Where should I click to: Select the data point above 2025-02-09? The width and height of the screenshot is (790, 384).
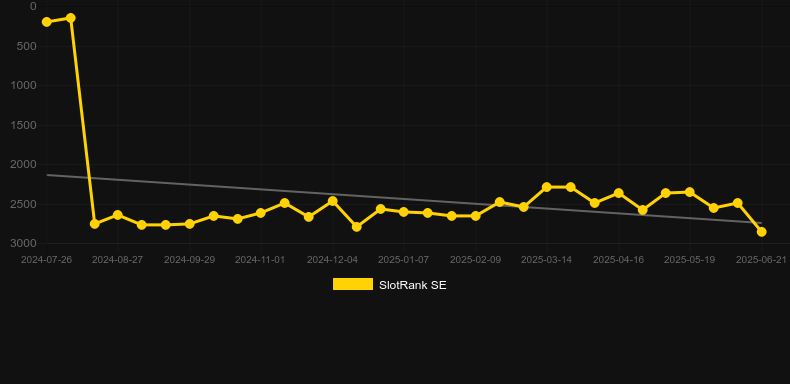click(x=475, y=216)
